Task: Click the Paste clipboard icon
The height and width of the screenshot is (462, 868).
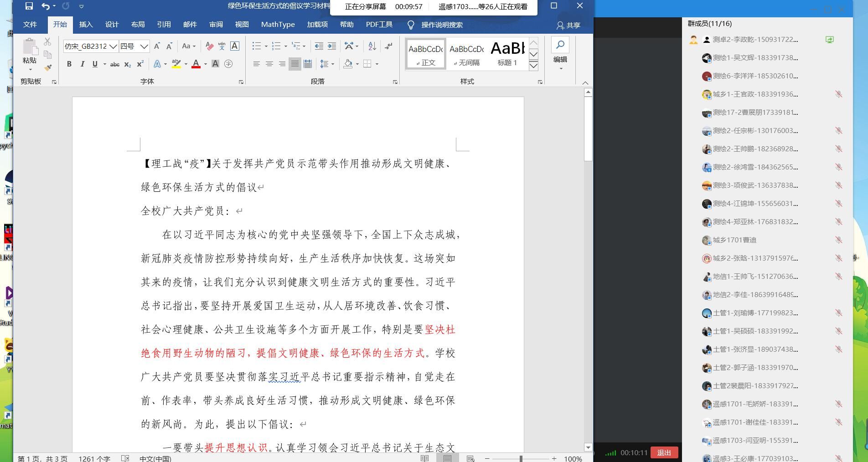Action: [x=30, y=47]
